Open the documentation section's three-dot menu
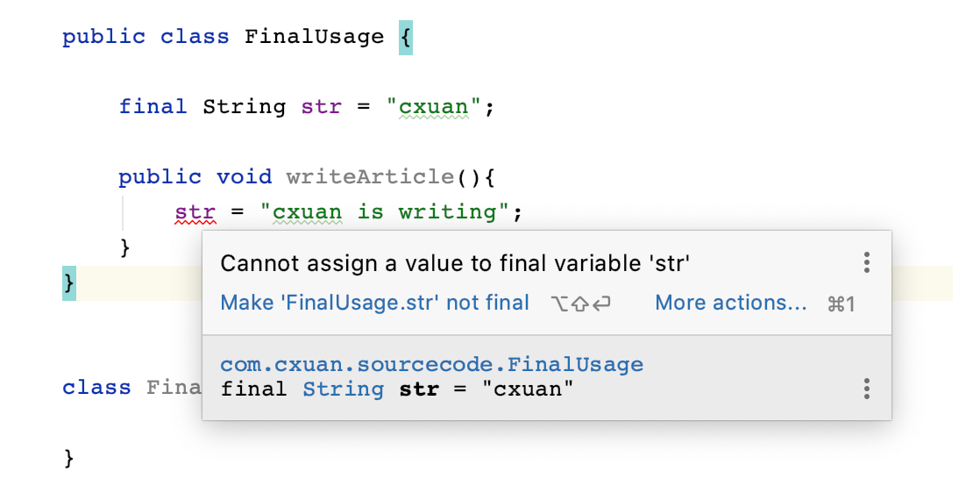Image resolution: width=980 pixels, height=486 pixels. (x=866, y=389)
